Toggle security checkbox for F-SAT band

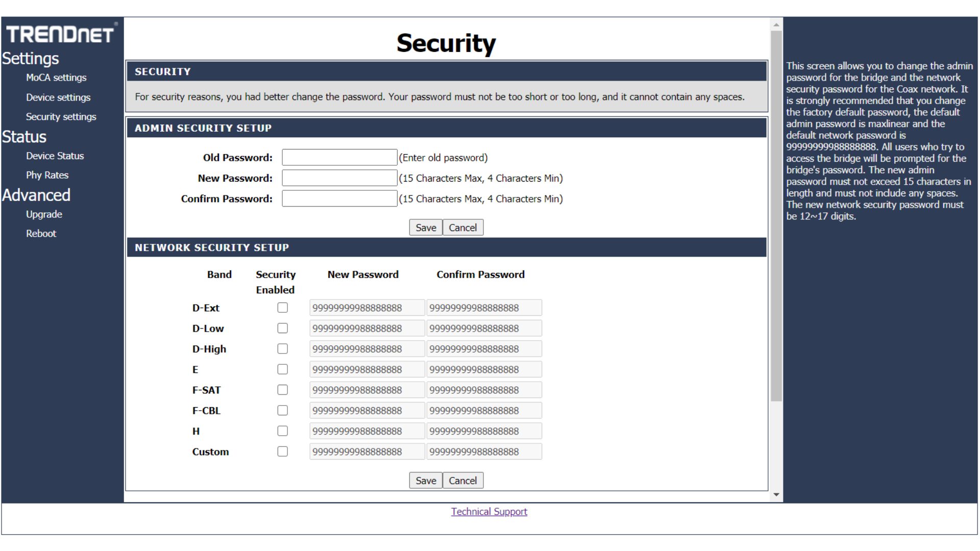coord(282,390)
